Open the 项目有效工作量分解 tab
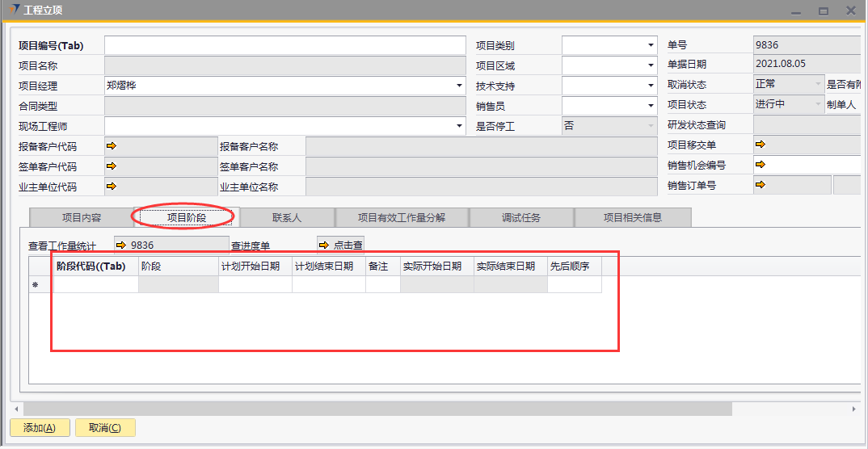Image resolution: width=868 pixels, height=449 pixels. click(402, 217)
